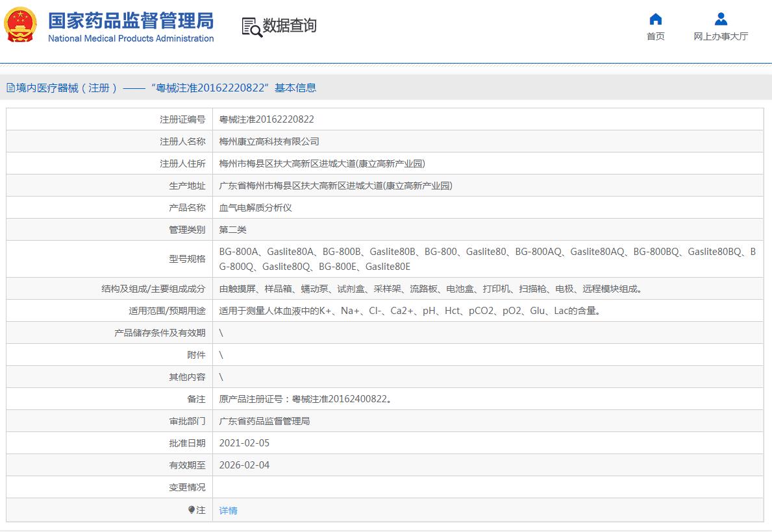Viewport: 772px width, 532px height.
Task: Click expiry date 2026-02-04
Action: click(244, 465)
